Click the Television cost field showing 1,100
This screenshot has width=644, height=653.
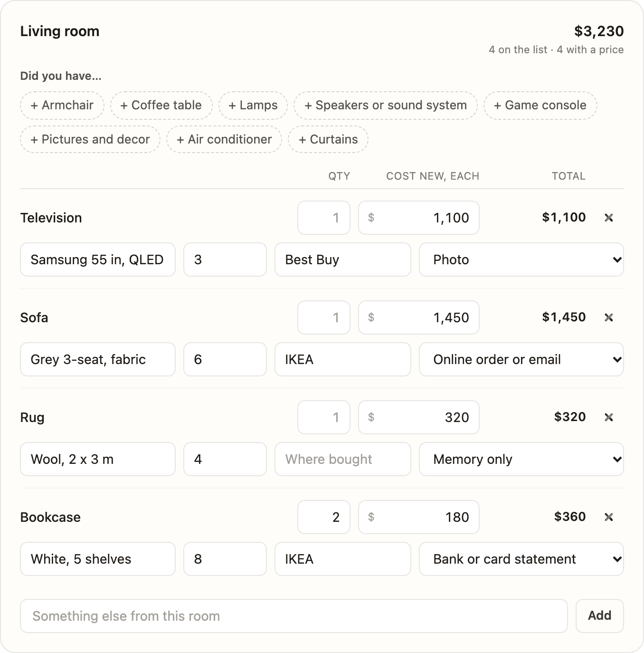coord(419,218)
